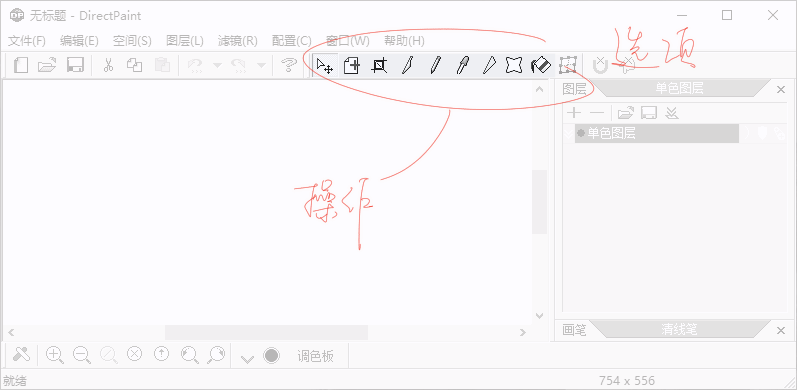Select the Move arrow tool
Viewport: 797px width, 390px height.
tap(324, 66)
